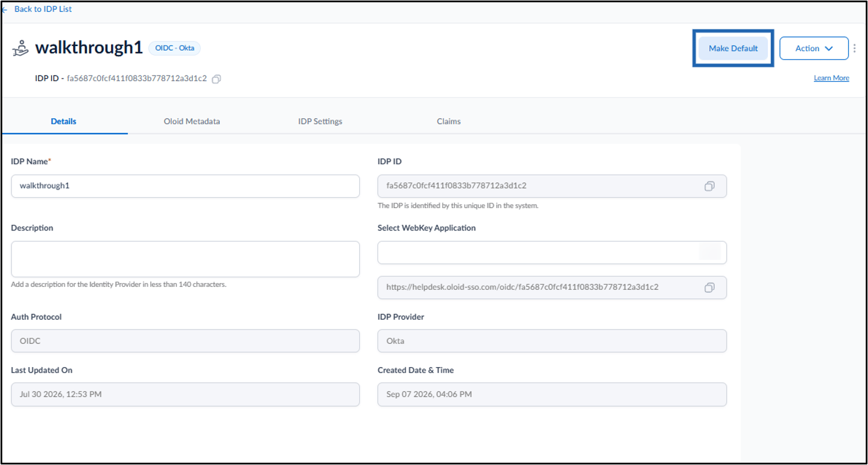Viewport: 868px width, 465px height.
Task: Click the Last Updated On date field
Action: point(185,394)
